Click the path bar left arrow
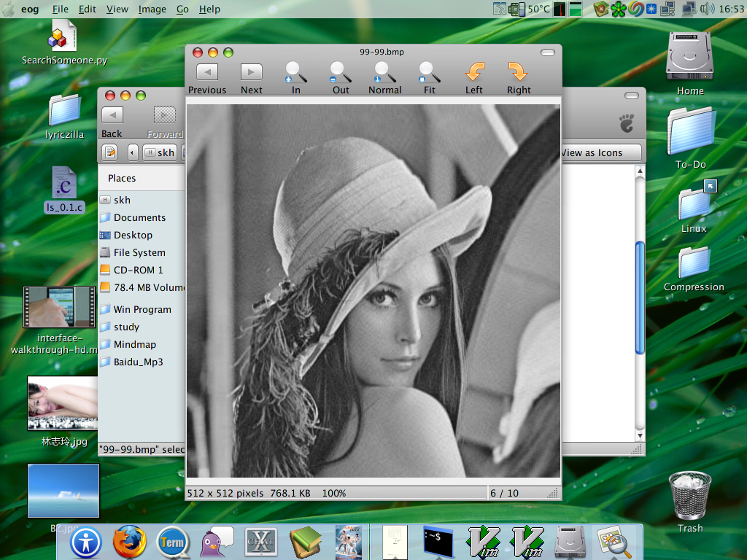Image resolution: width=747 pixels, height=560 pixels. point(133,152)
